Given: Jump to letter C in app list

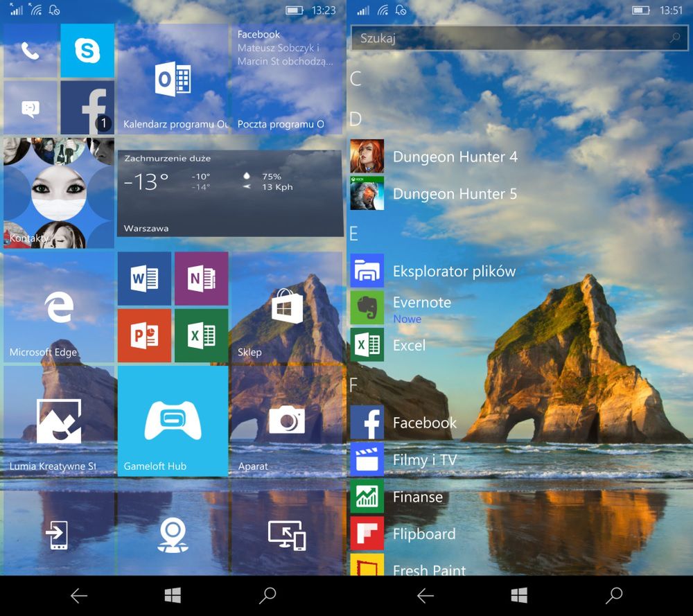Looking at the screenshot, I should (356, 79).
